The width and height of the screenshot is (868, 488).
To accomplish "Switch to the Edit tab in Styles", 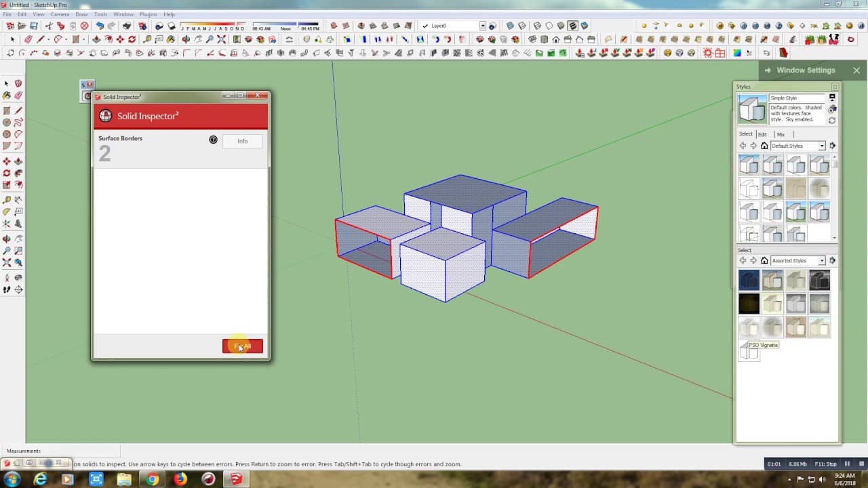I will pyautogui.click(x=762, y=134).
